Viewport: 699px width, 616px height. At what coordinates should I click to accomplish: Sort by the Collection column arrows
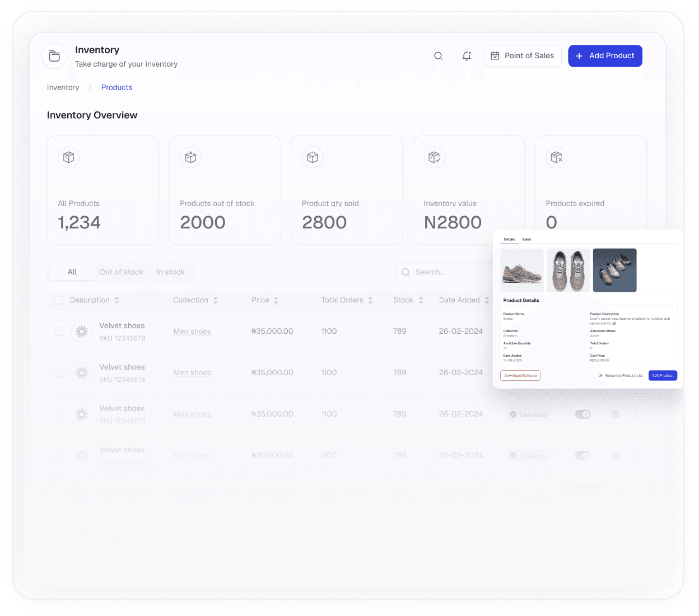click(216, 300)
